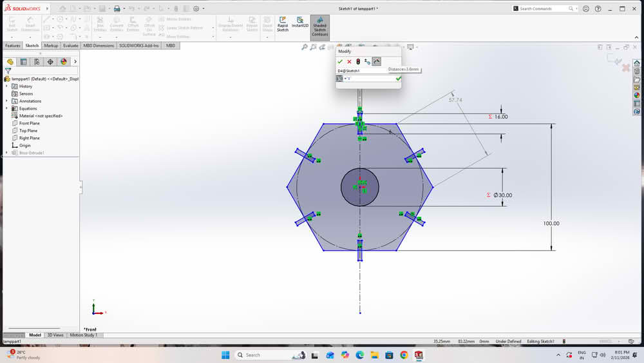Switch to the Features ribbon tab
The height and width of the screenshot is (363, 644).
click(13, 46)
